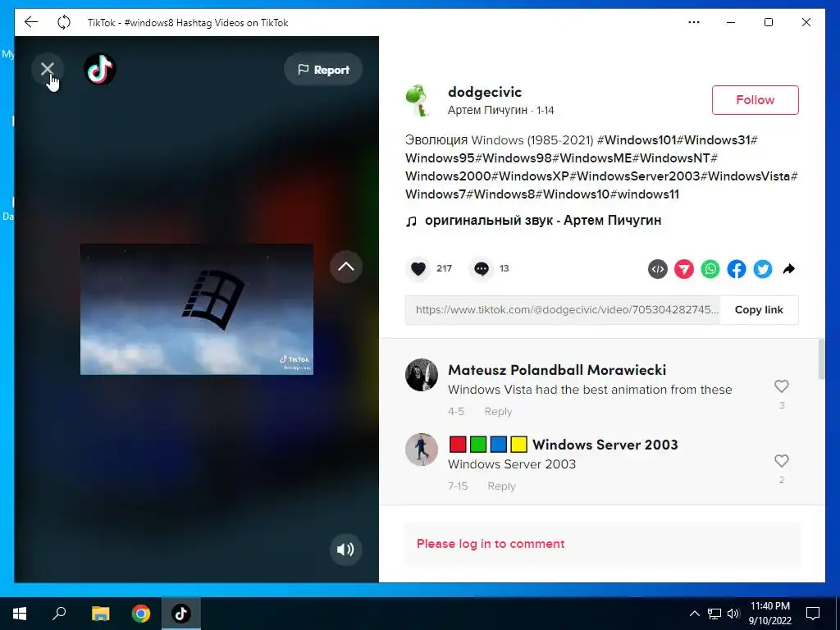Viewport: 840px width, 630px height.
Task: Follow dodgecivic
Action: point(755,100)
